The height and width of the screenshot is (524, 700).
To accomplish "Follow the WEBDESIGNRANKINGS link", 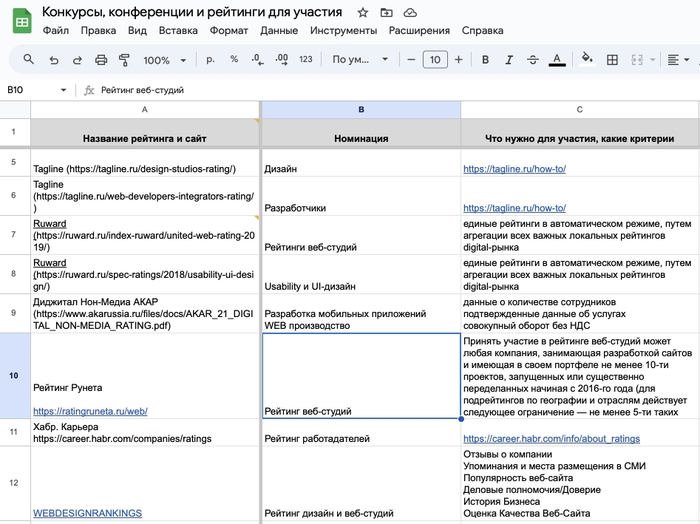I will pyautogui.click(x=87, y=513).
